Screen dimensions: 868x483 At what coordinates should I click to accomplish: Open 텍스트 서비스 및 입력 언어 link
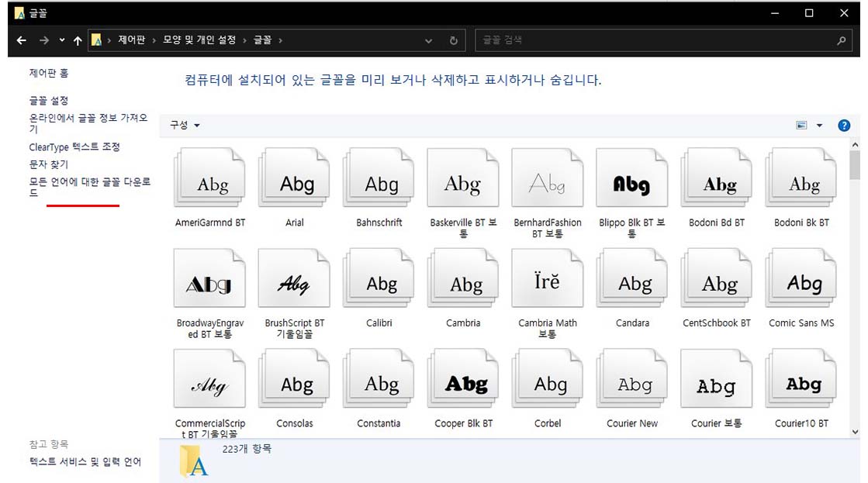click(85, 461)
